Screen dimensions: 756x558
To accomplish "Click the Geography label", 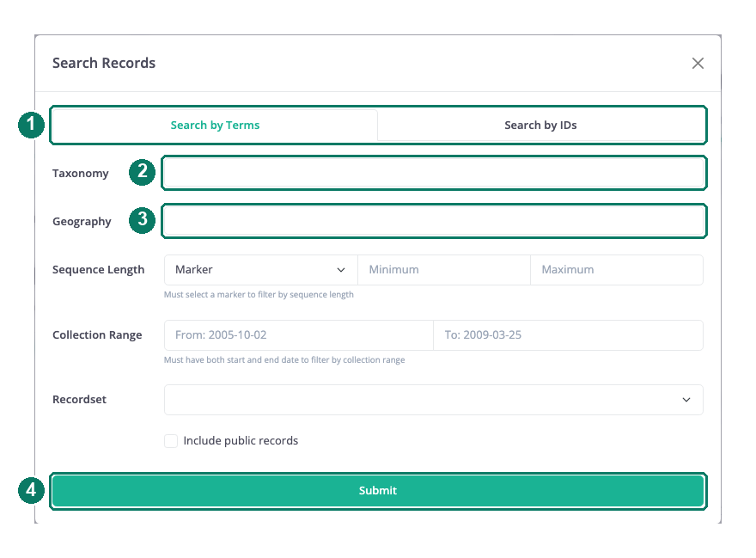I will (82, 222).
